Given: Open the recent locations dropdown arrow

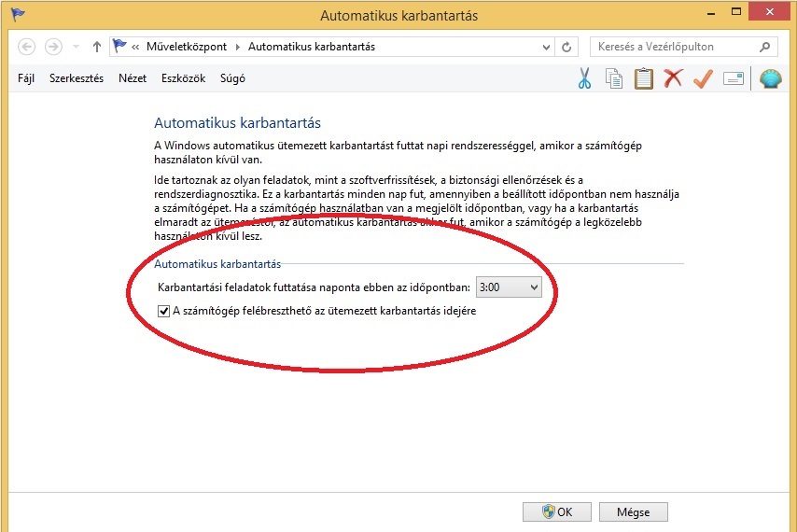Looking at the screenshot, I should (76, 47).
